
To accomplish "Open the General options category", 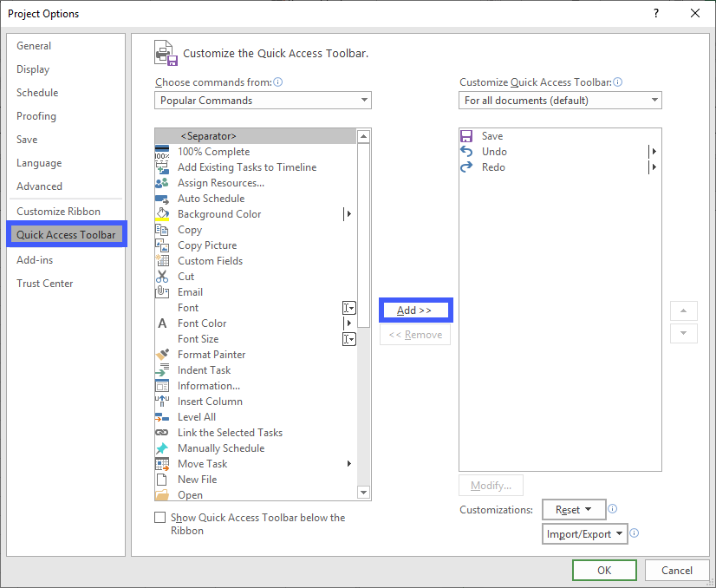I will (x=34, y=46).
